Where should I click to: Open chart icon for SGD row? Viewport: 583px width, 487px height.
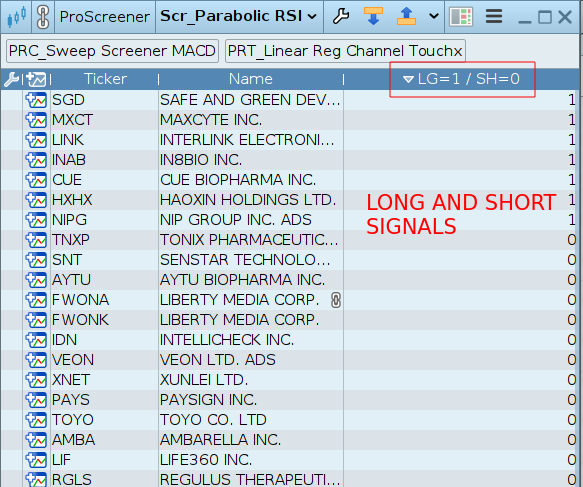36,100
